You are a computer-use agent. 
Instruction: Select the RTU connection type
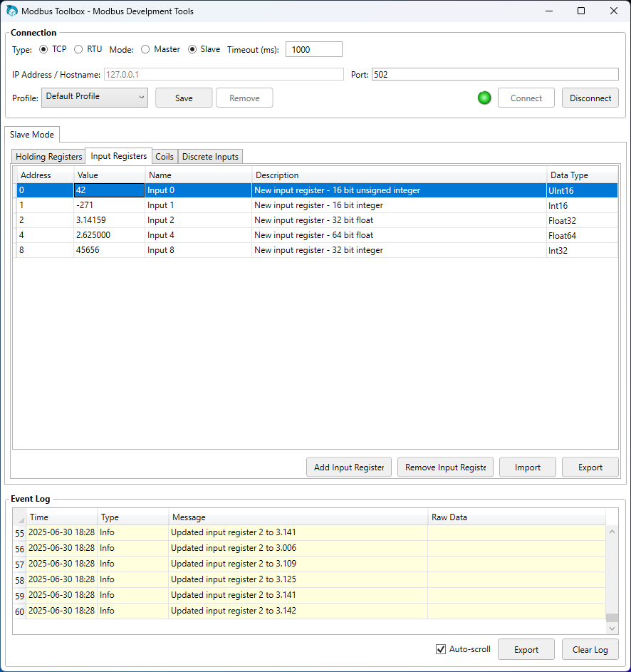pos(78,49)
